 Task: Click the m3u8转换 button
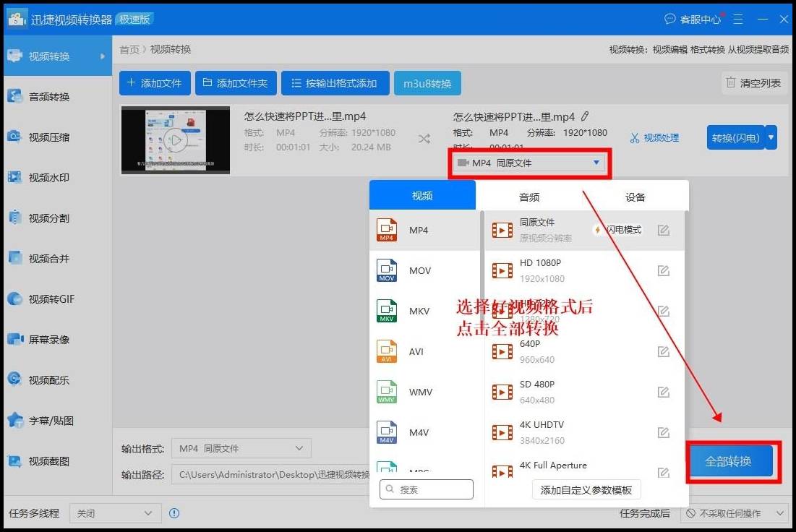click(x=427, y=83)
